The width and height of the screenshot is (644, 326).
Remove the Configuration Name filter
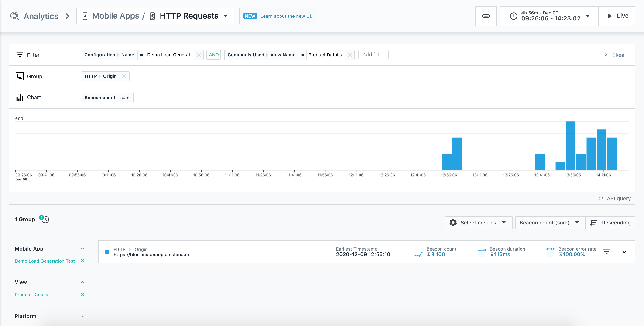tap(199, 55)
